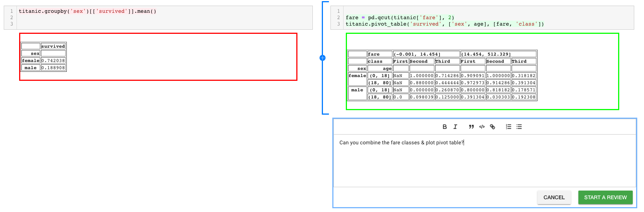
Task: Click the pivot_table code line
Action: [x=444, y=24]
